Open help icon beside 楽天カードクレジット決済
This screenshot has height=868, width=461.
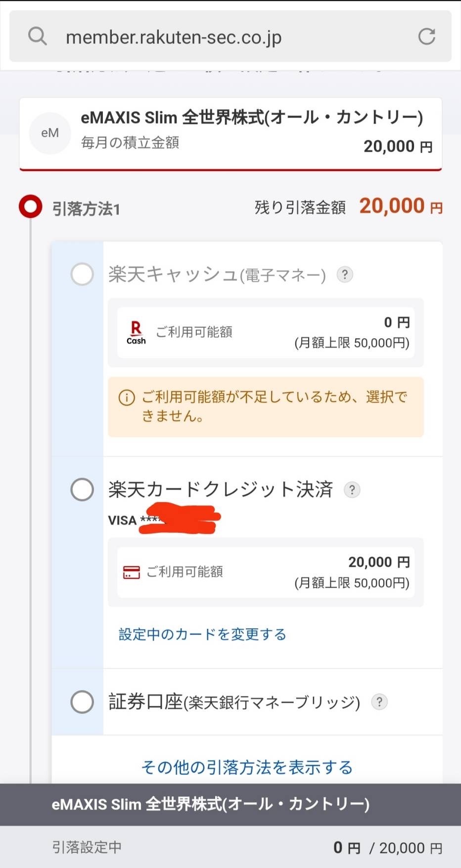tap(352, 490)
